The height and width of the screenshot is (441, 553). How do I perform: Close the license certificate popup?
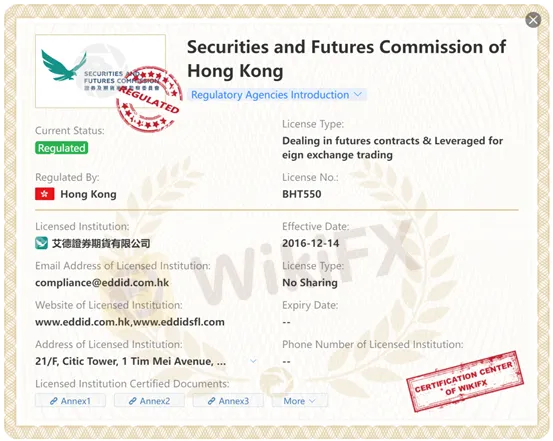click(533, 20)
